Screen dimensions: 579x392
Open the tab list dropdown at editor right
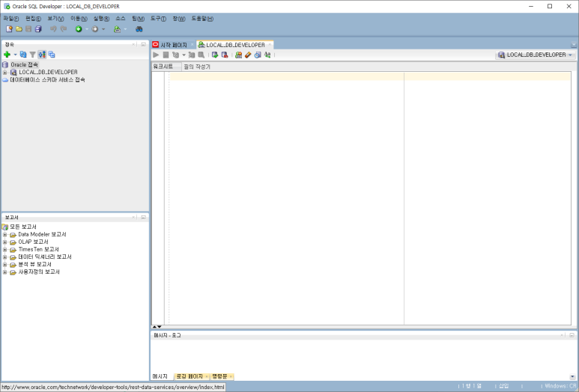click(x=574, y=45)
